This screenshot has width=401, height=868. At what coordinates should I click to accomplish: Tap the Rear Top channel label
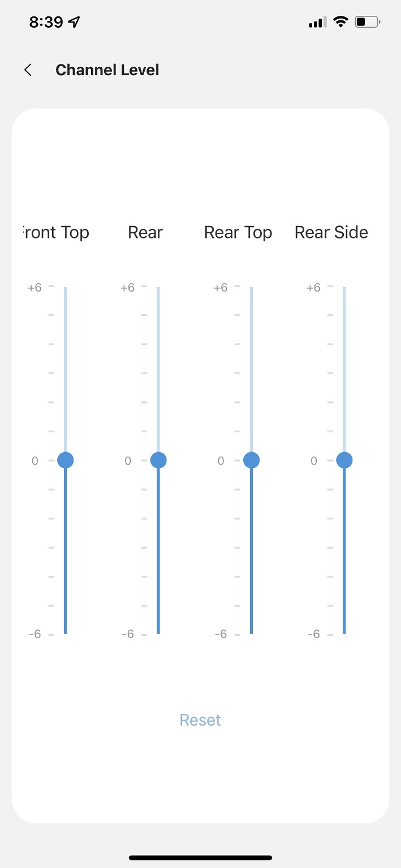click(238, 232)
